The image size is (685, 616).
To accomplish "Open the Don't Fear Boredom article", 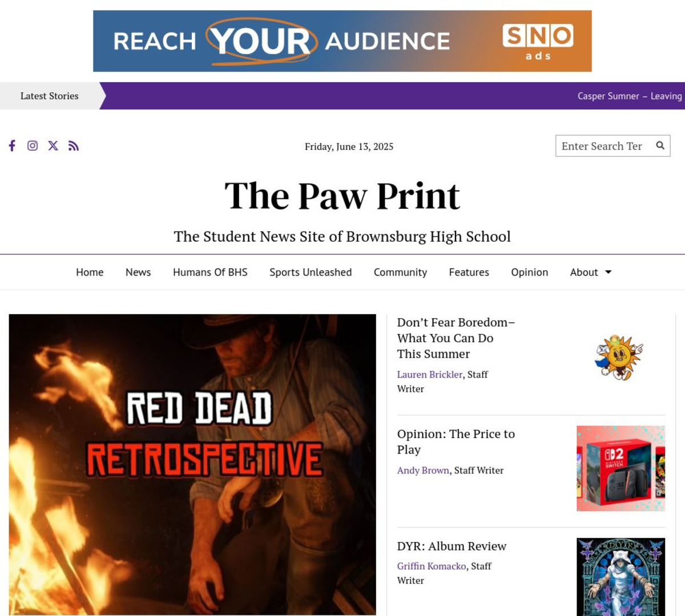I will [x=456, y=338].
